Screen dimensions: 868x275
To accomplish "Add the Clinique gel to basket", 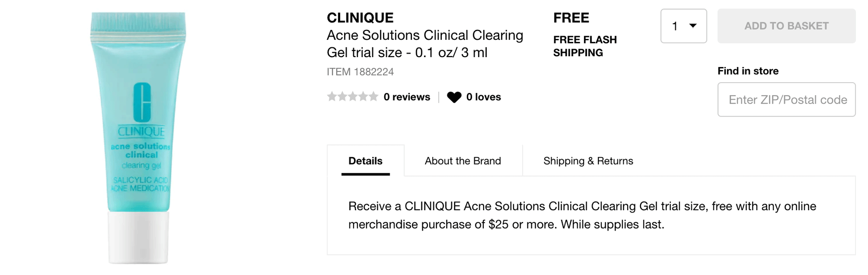I will tap(786, 26).
